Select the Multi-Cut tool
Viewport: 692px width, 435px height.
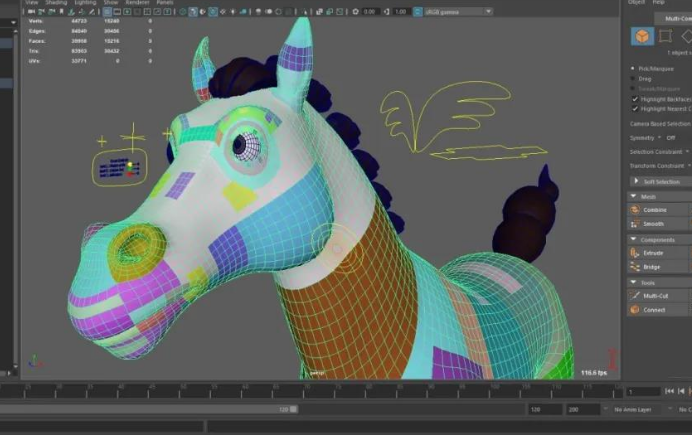pyautogui.click(x=655, y=296)
